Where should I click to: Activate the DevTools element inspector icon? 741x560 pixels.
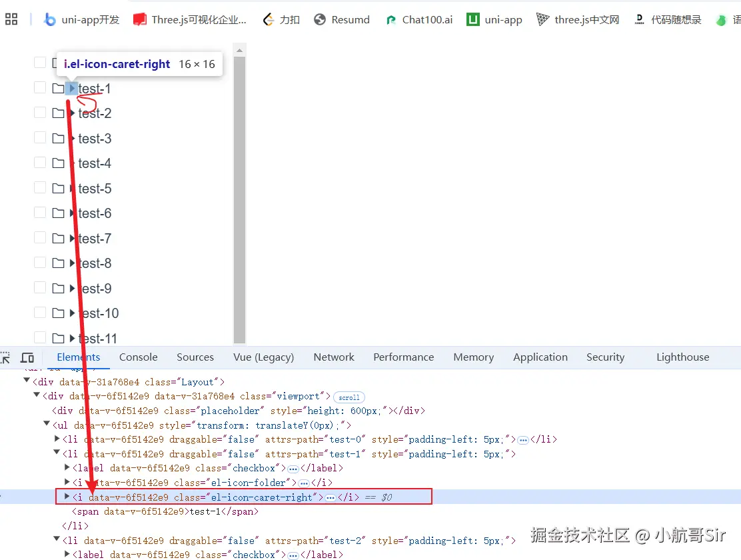click(x=5, y=357)
